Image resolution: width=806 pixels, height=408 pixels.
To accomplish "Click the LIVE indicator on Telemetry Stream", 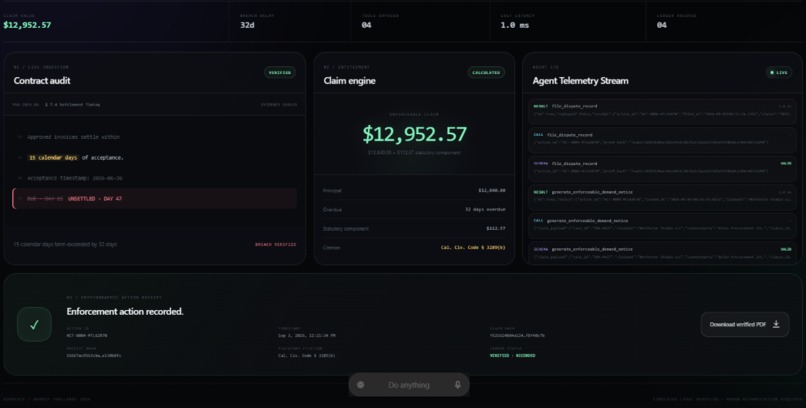I will (x=778, y=72).
